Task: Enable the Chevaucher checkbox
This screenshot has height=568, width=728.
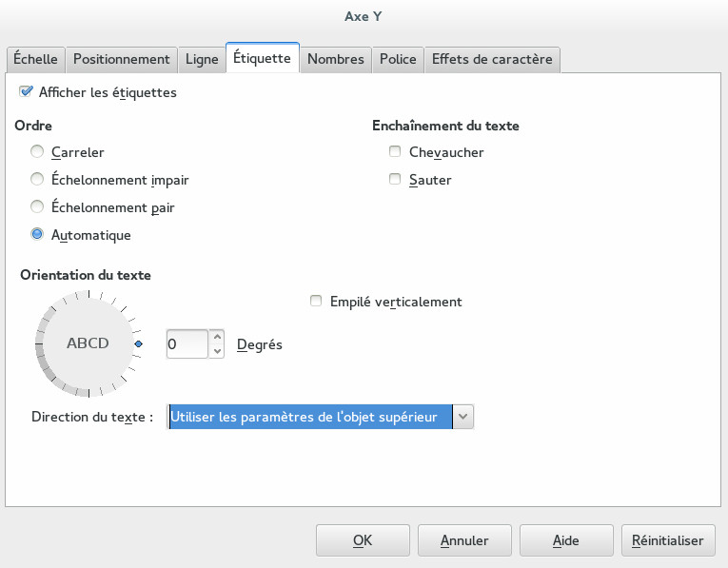Action: 395,152
